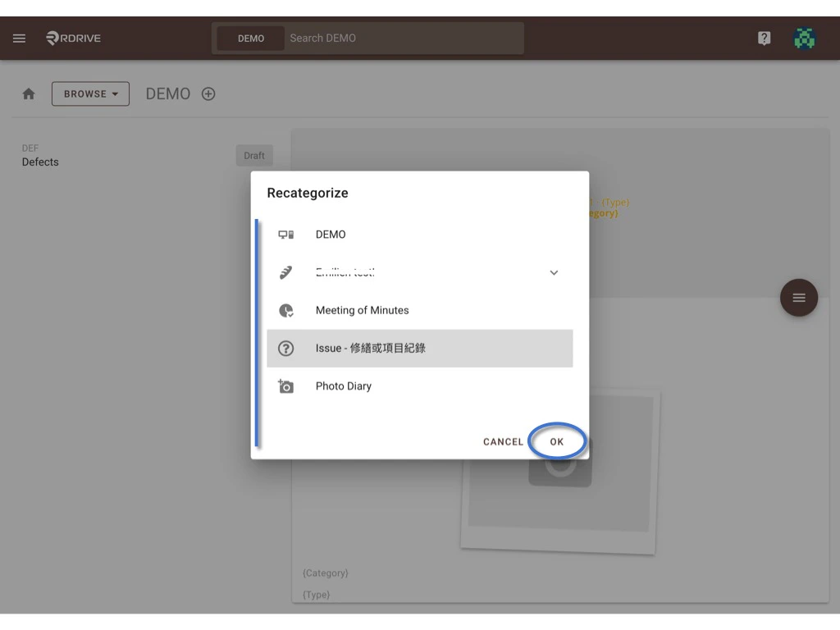
Task: Open the user avatar menu
Action: pos(804,38)
